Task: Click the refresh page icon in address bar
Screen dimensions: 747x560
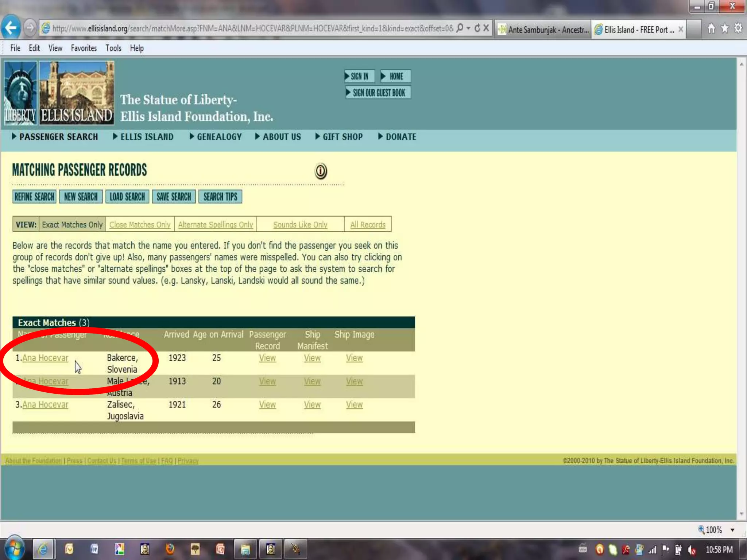Action: [477, 28]
